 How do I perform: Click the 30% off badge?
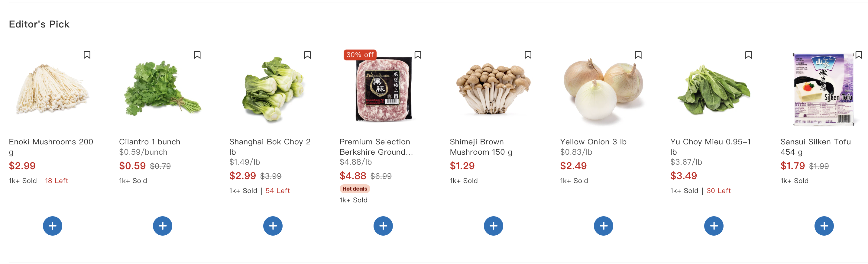click(x=360, y=55)
